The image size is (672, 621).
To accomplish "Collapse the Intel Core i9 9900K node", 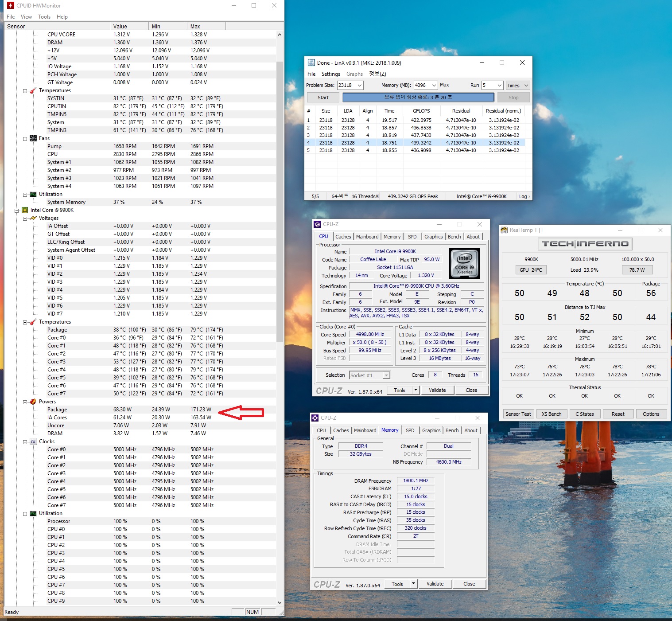I will click(x=17, y=211).
